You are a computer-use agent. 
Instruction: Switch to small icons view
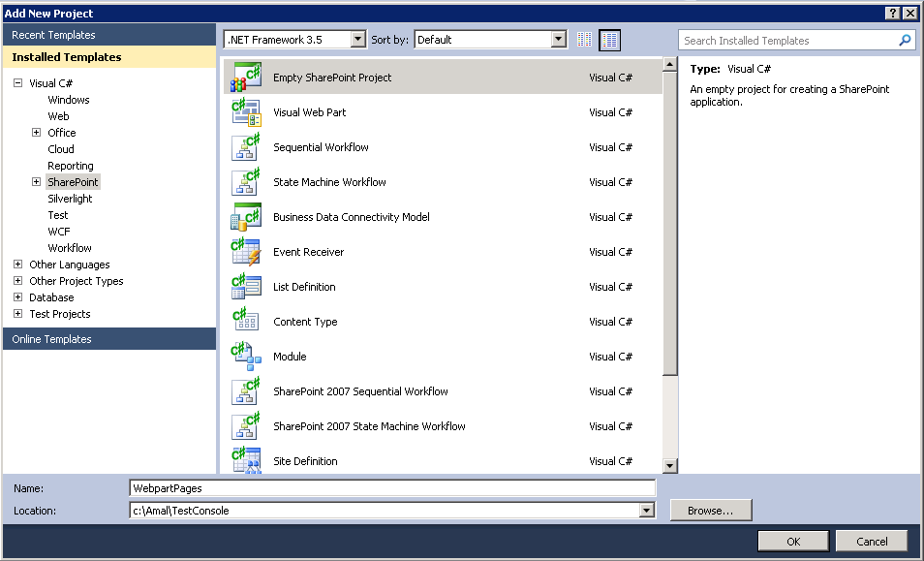[x=584, y=40]
